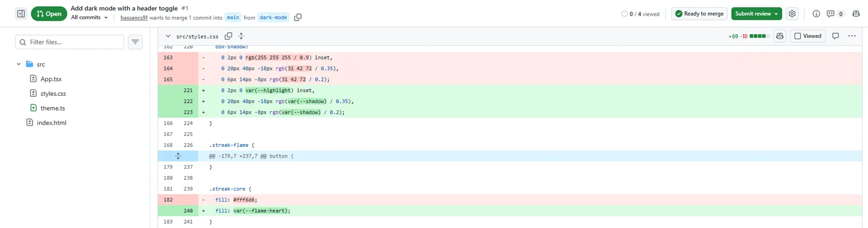The height and width of the screenshot is (228, 868).
Task: Open the file filter options button
Action: click(x=135, y=42)
